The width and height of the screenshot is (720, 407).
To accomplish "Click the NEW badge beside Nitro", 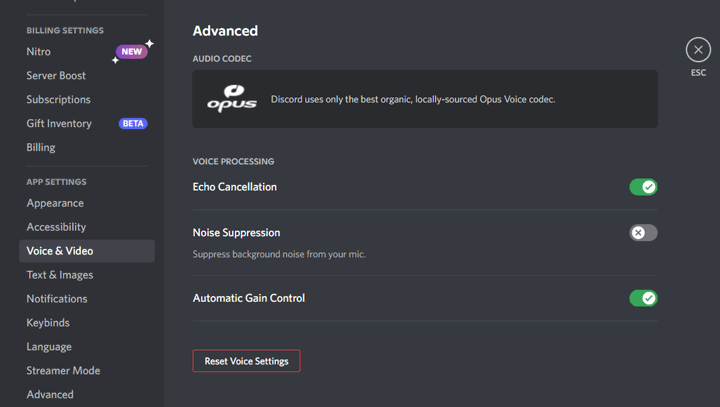I will 131,52.
